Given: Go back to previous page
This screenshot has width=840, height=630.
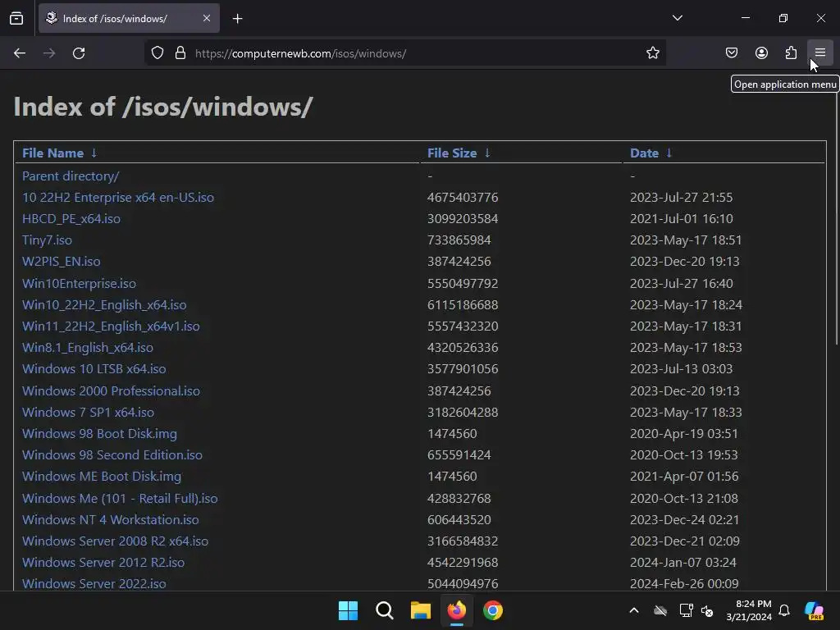Looking at the screenshot, I should (x=20, y=53).
